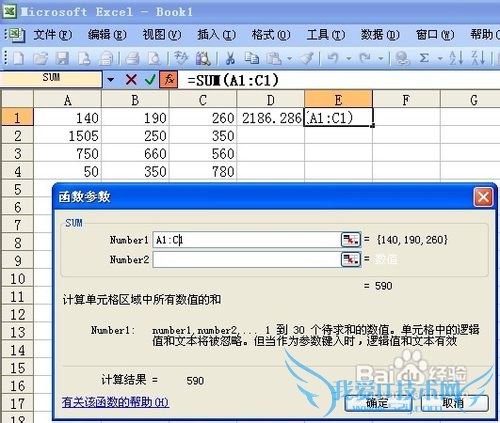Open the AutoSum functions dropdown arrow

pyautogui.click(x=440, y=59)
